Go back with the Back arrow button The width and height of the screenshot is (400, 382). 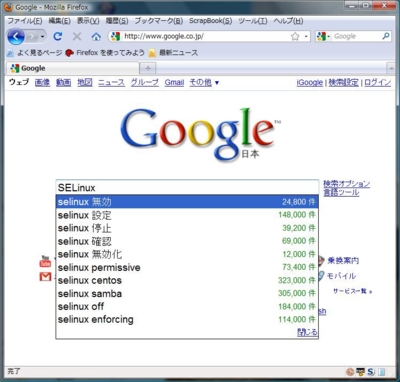click(x=16, y=36)
